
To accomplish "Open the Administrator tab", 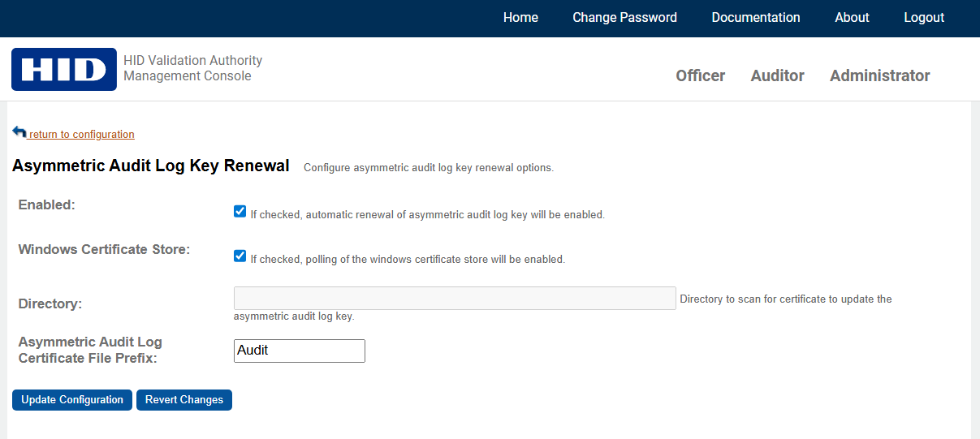I will coord(879,75).
